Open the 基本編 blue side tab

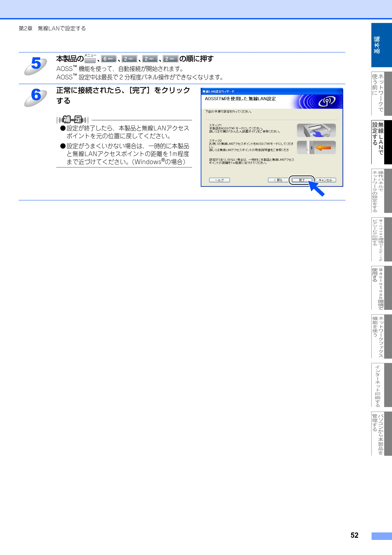(x=381, y=45)
